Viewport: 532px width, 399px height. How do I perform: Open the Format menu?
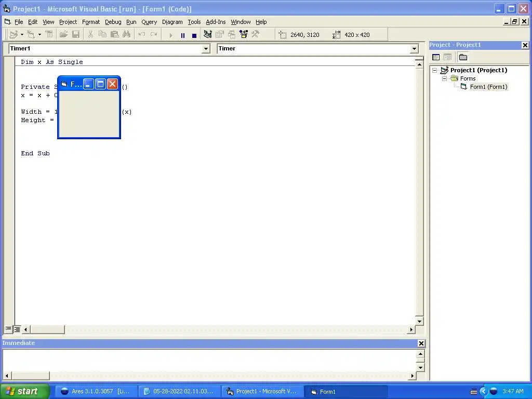pyautogui.click(x=91, y=22)
